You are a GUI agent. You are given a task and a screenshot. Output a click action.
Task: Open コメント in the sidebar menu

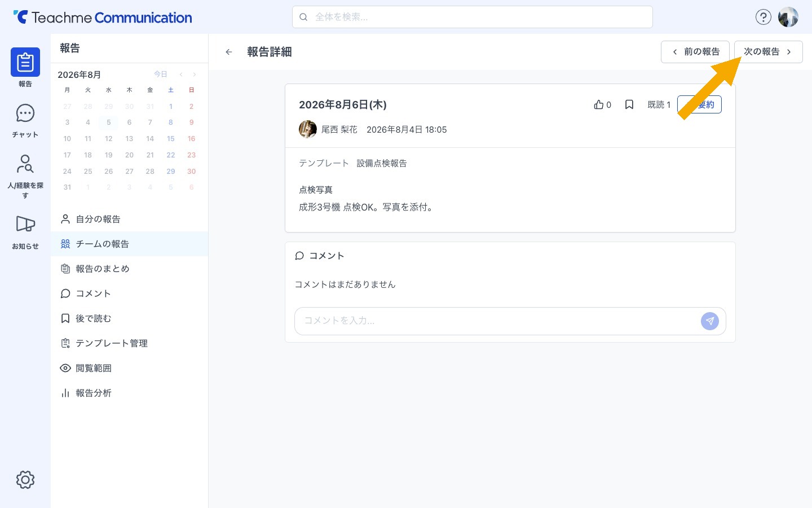(129, 294)
